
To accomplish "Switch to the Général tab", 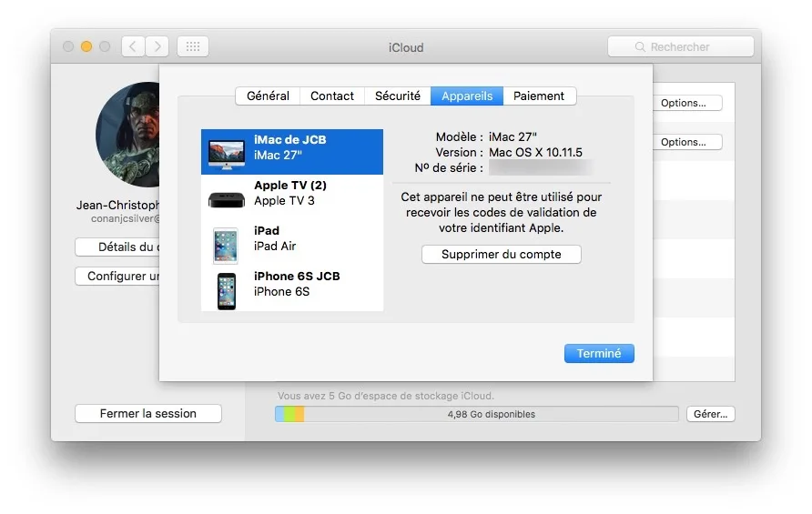I will 268,96.
